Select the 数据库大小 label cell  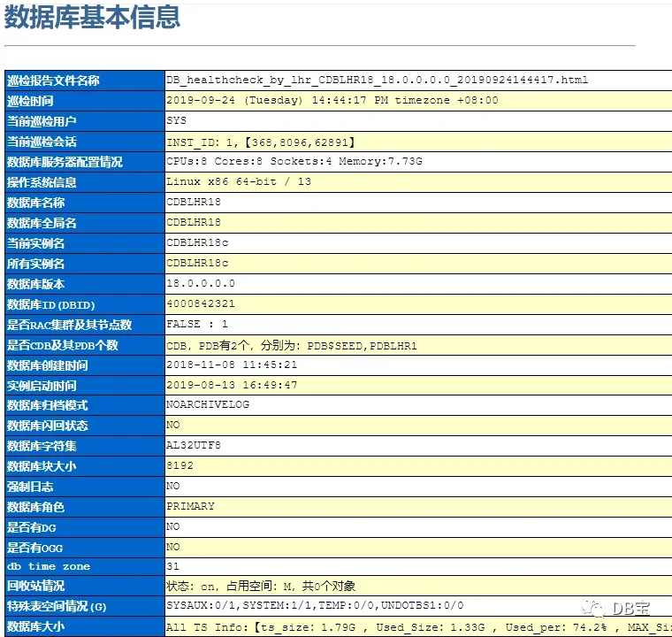coord(85,626)
